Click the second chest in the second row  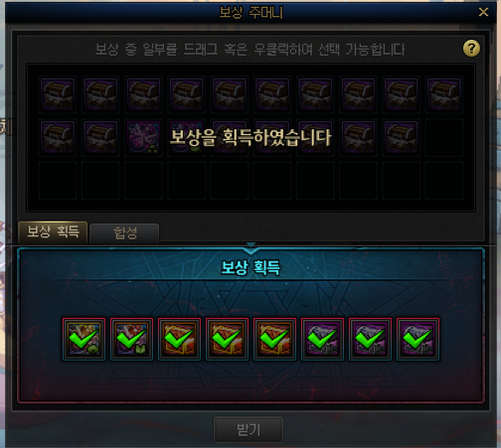pyautogui.click(x=100, y=137)
